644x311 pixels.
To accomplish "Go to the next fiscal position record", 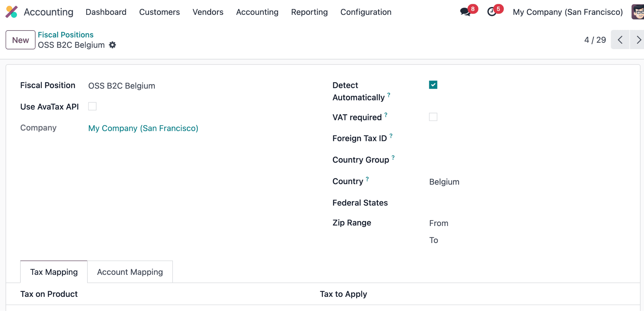I will click(637, 40).
